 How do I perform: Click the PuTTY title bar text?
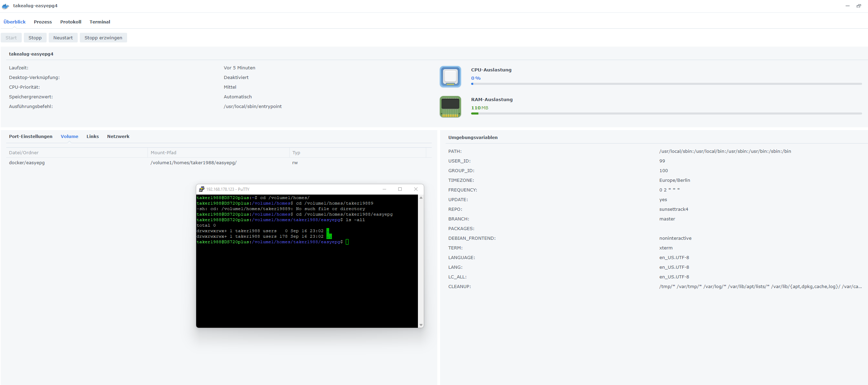[x=228, y=189]
